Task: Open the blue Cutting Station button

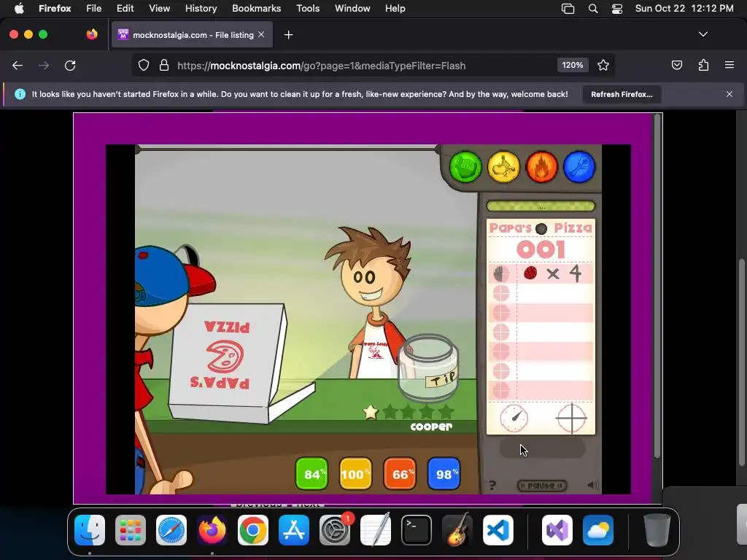Action: pos(579,167)
